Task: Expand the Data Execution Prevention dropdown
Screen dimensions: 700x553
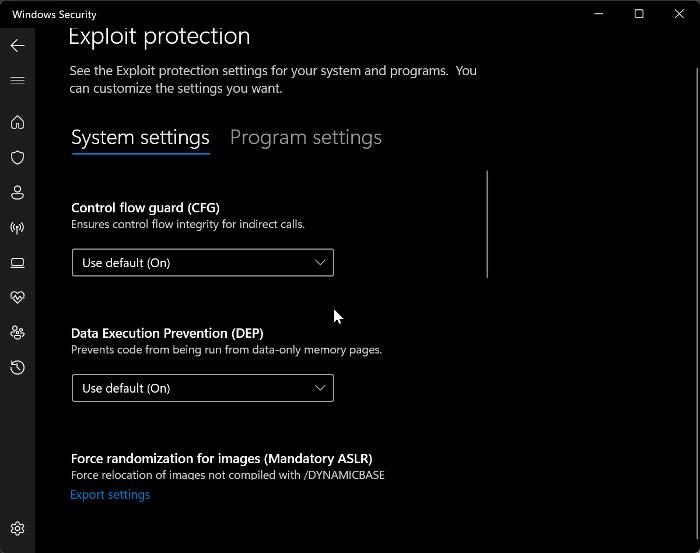Action: pos(202,388)
